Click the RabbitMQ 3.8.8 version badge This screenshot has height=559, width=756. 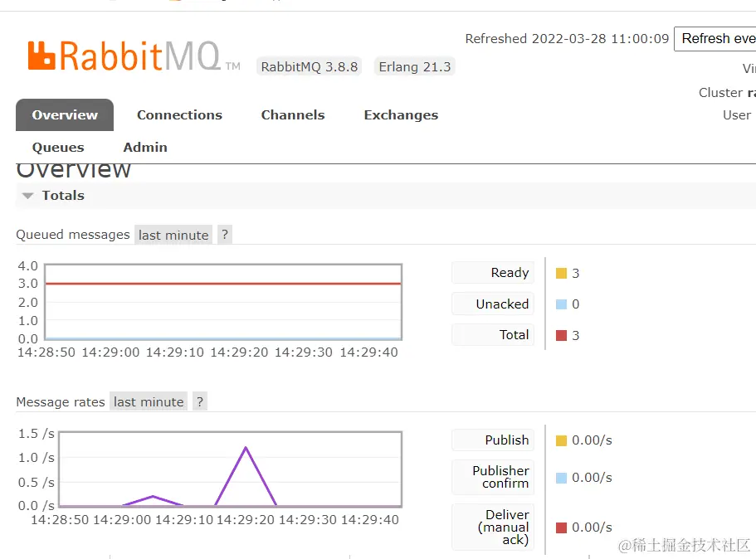pyautogui.click(x=309, y=66)
